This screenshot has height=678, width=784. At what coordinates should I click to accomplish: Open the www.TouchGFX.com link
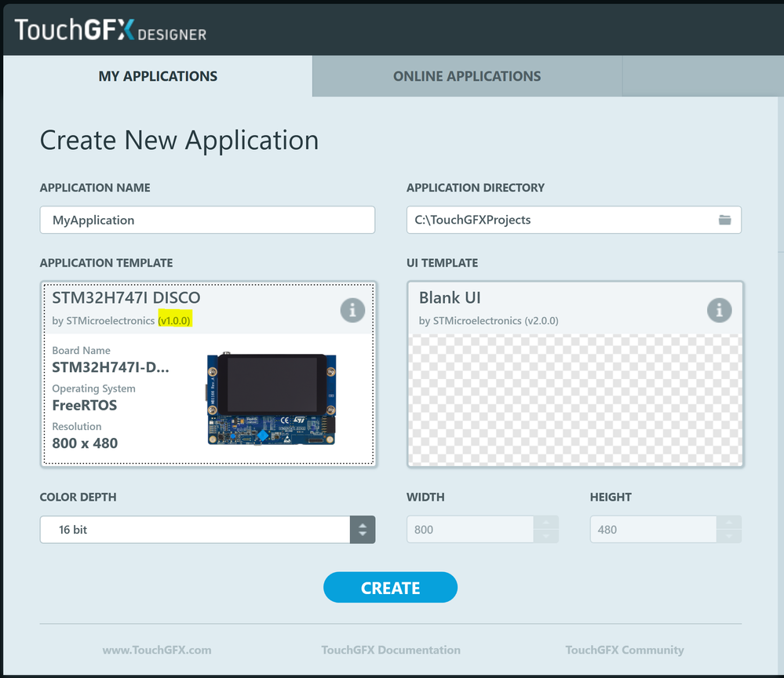[x=157, y=650]
